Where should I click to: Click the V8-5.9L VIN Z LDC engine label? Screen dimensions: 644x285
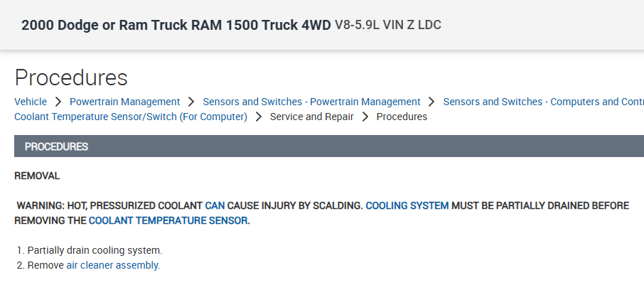tap(388, 26)
